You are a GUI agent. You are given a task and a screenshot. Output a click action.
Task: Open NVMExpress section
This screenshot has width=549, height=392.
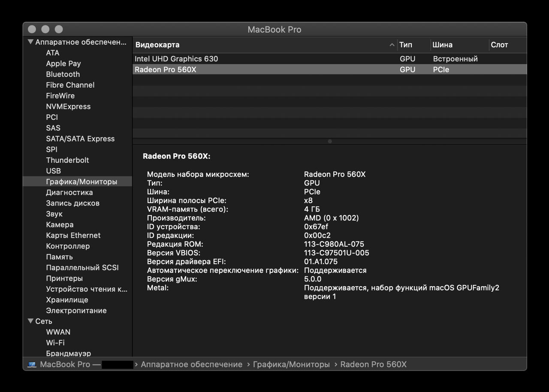[x=68, y=106]
